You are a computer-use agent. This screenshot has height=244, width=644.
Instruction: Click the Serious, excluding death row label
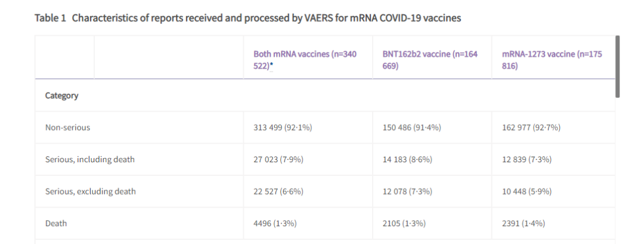[x=90, y=192]
